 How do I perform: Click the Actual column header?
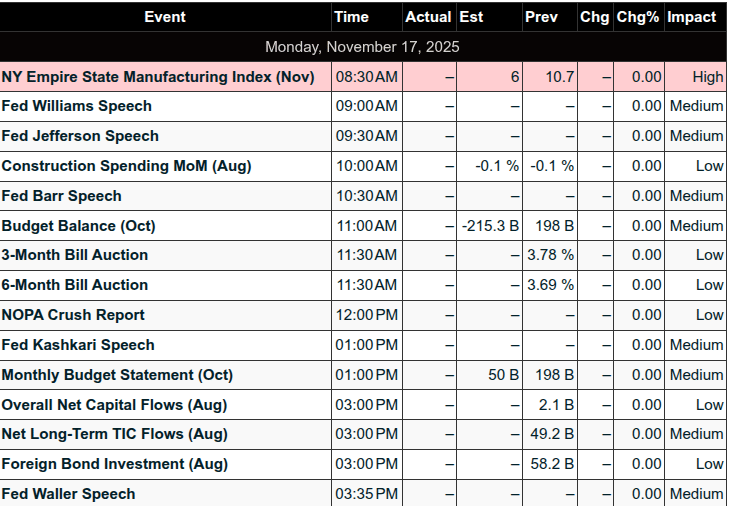pyautogui.click(x=428, y=17)
